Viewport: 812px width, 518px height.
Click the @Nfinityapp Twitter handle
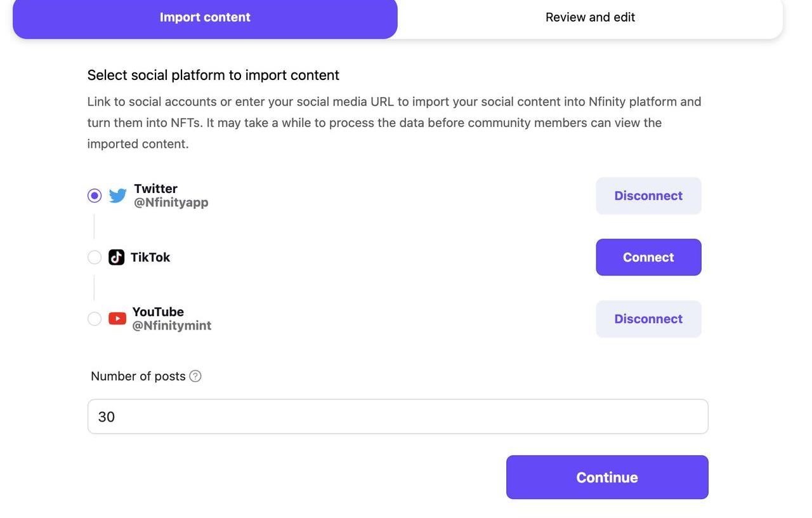point(171,203)
